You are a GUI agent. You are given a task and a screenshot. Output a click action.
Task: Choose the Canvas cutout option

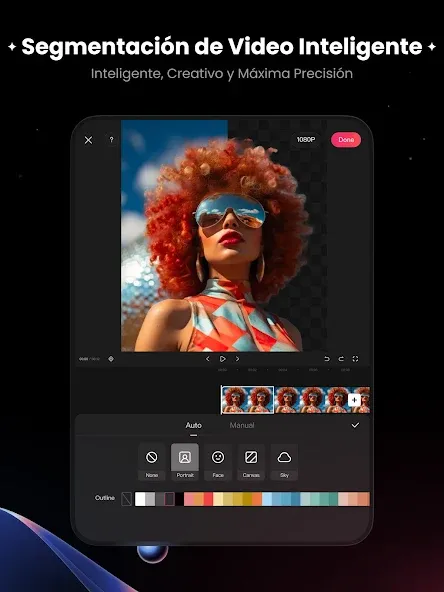(251, 462)
